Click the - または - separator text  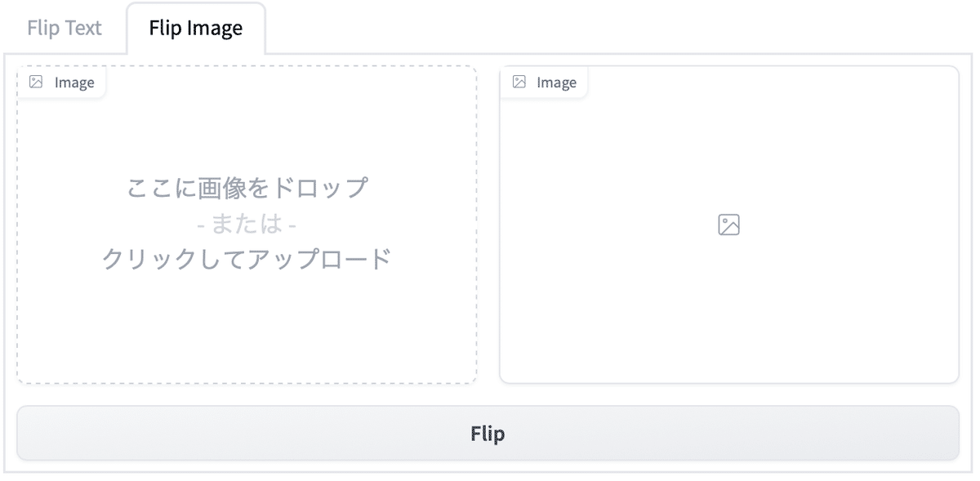pos(247,223)
